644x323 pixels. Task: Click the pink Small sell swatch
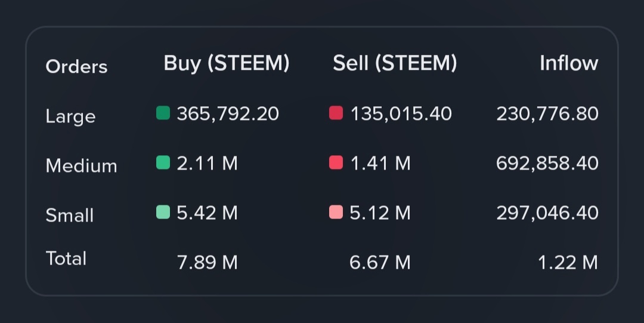point(336,212)
